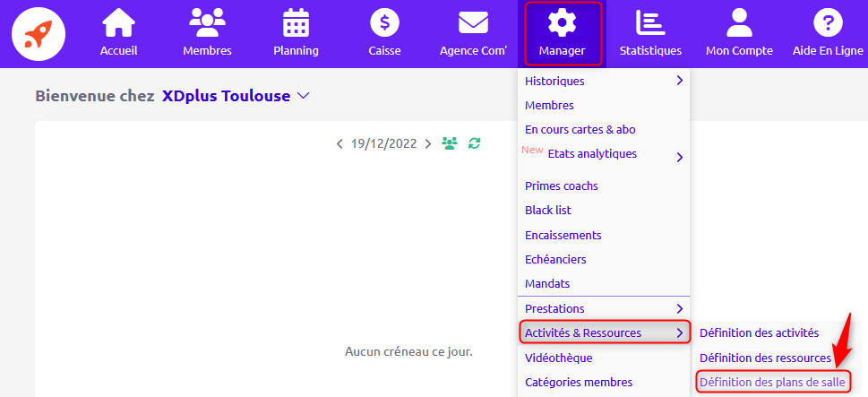The height and width of the screenshot is (397, 868).
Task: Open the Membres group icon
Action: tap(207, 23)
